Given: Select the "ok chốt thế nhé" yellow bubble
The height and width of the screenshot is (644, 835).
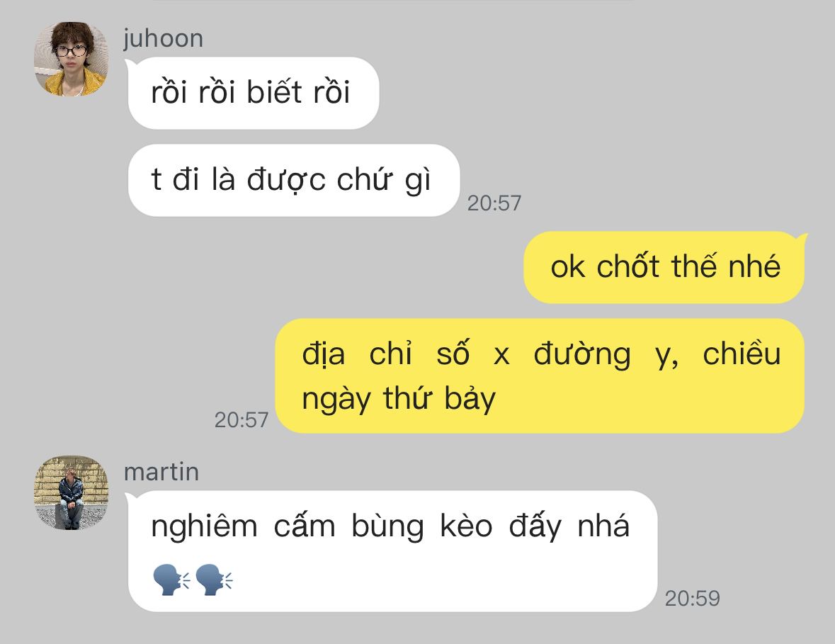Looking at the screenshot, I should (x=664, y=267).
